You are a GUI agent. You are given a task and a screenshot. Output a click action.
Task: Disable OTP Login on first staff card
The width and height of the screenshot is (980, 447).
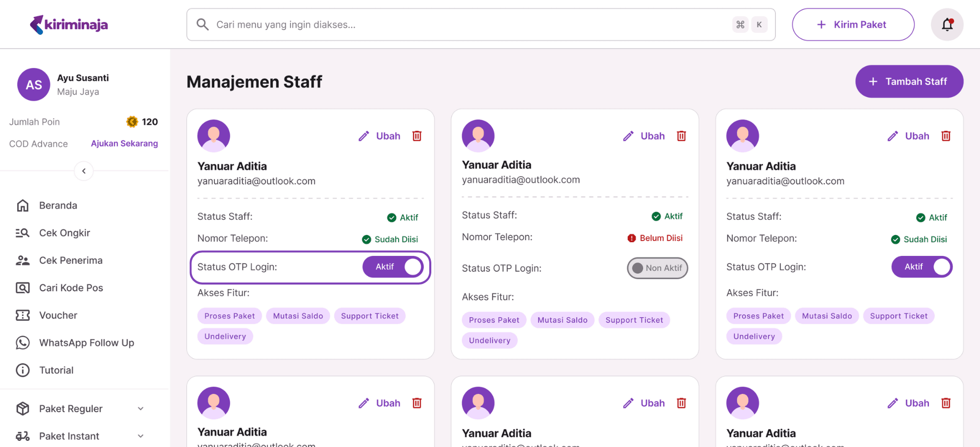(393, 267)
